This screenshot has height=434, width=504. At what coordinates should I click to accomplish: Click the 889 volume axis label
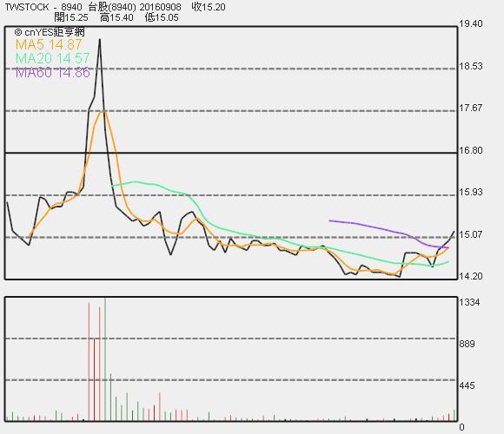tap(467, 344)
